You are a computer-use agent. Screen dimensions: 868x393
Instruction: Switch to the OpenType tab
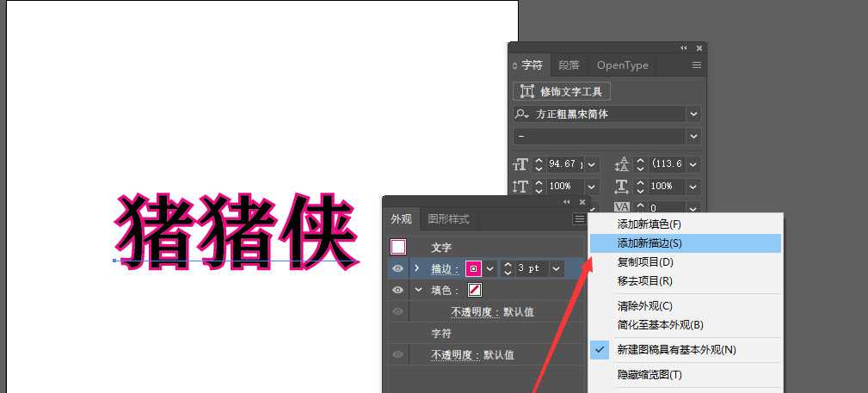(x=622, y=65)
